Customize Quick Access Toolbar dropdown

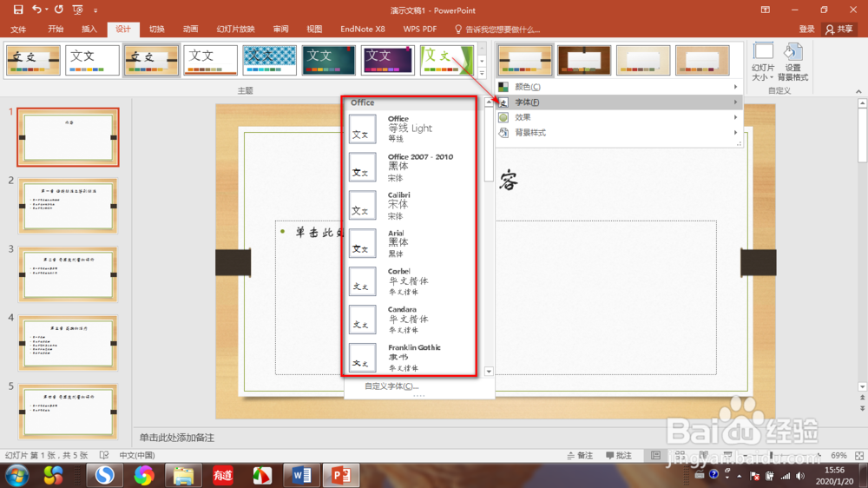95,10
